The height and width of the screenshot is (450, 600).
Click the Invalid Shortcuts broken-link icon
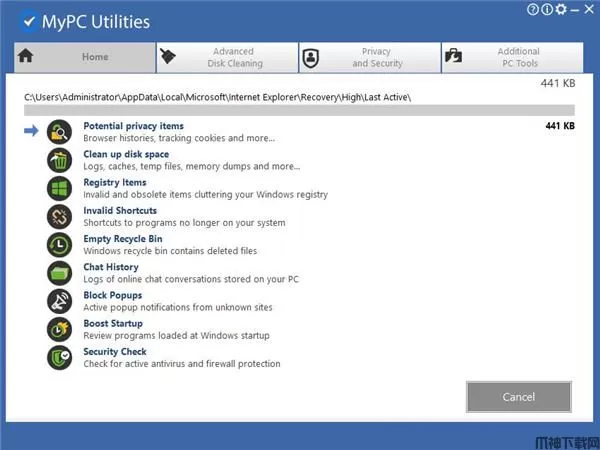[59, 217]
